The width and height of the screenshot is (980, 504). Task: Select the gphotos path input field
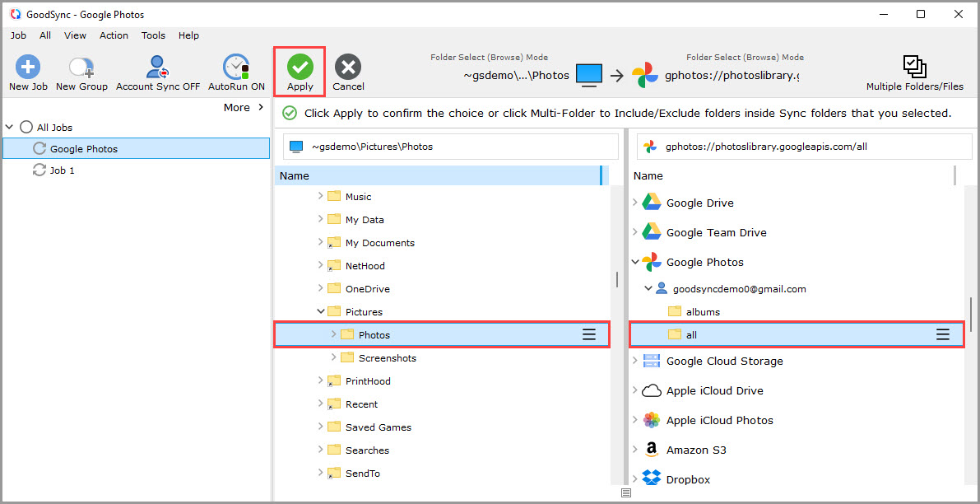(804, 146)
